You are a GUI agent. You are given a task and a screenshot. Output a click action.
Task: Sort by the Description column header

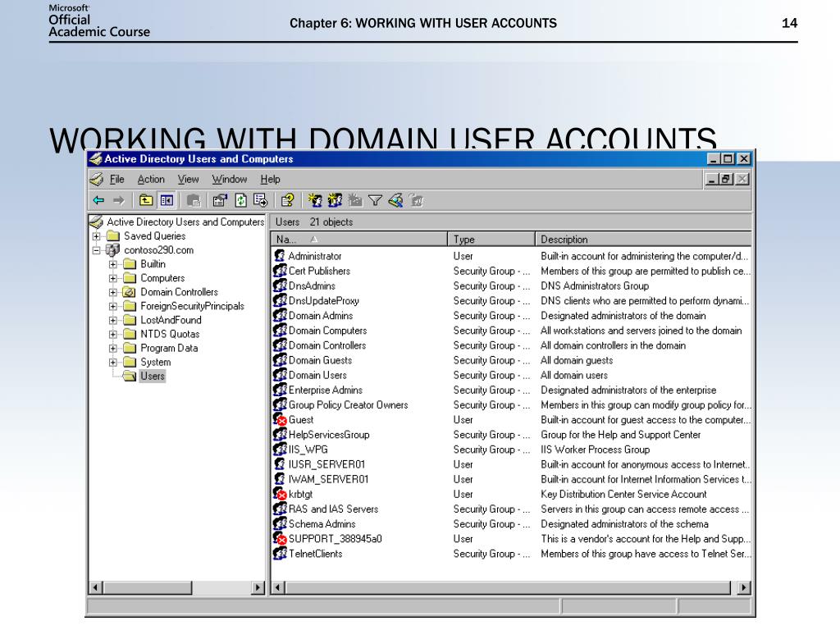click(x=643, y=239)
